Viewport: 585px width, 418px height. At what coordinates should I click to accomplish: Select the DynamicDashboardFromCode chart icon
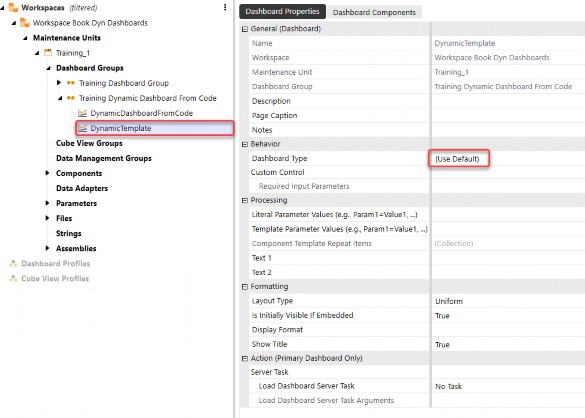tap(82, 113)
